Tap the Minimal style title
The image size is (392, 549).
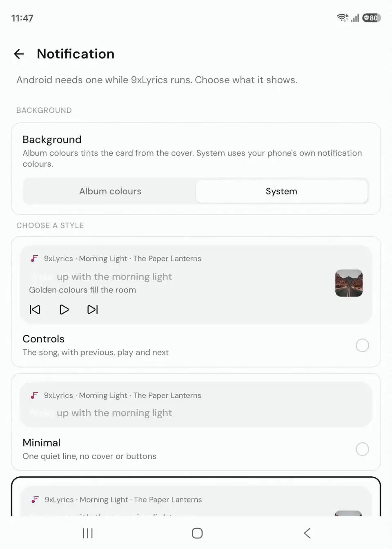pyautogui.click(x=41, y=443)
